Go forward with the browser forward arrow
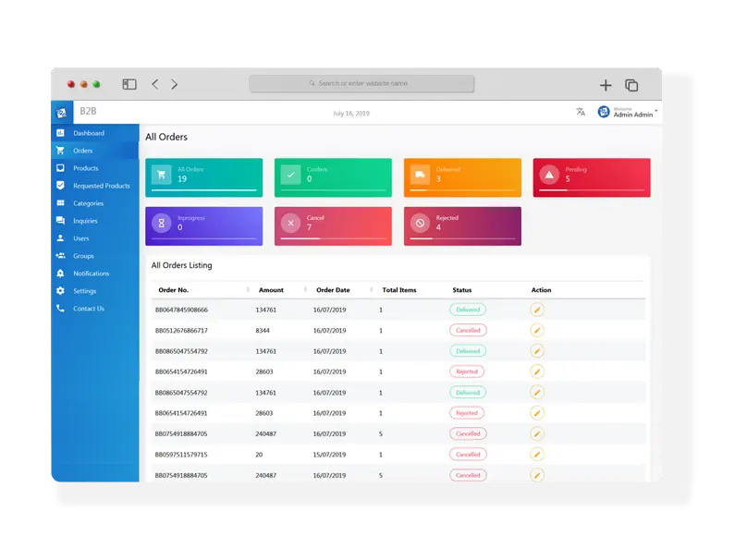Image resolution: width=747 pixels, height=560 pixels. [175, 84]
